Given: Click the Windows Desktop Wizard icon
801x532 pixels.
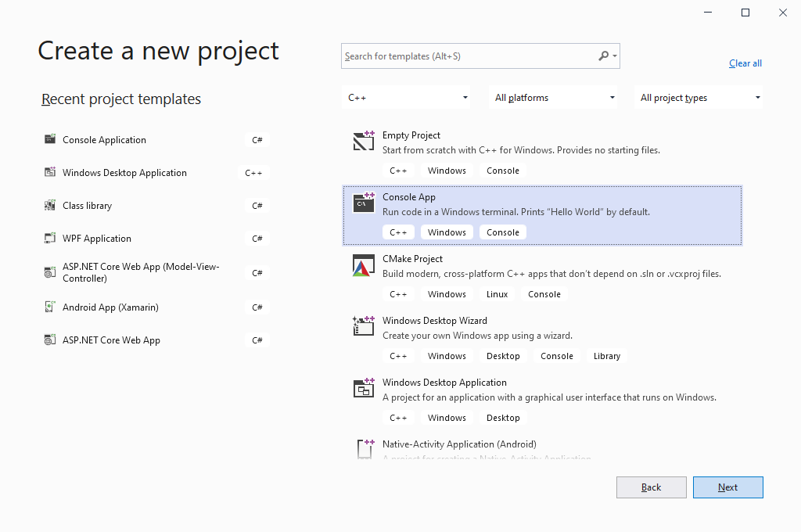Looking at the screenshot, I should [x=364, y=327].
